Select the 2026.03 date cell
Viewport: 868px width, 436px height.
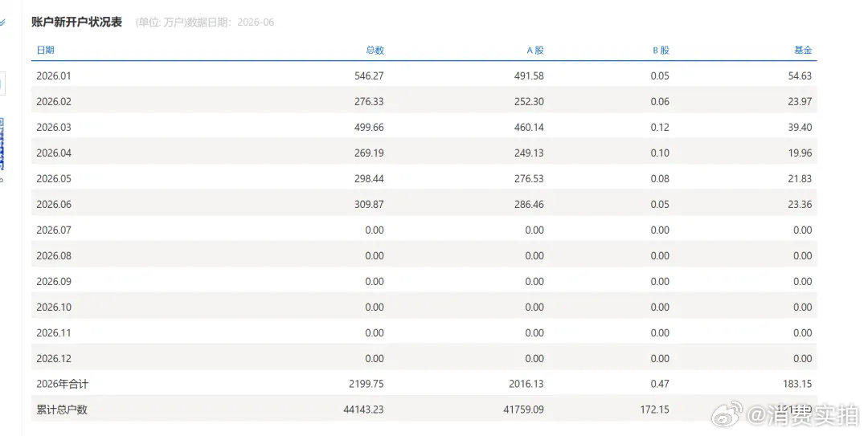pos(54,127)
